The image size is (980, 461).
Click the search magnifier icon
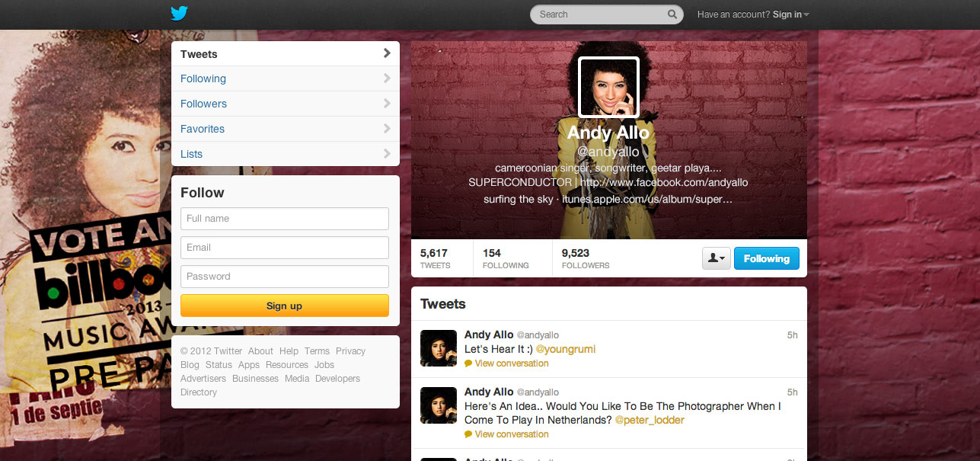click(x=672, y=14)
